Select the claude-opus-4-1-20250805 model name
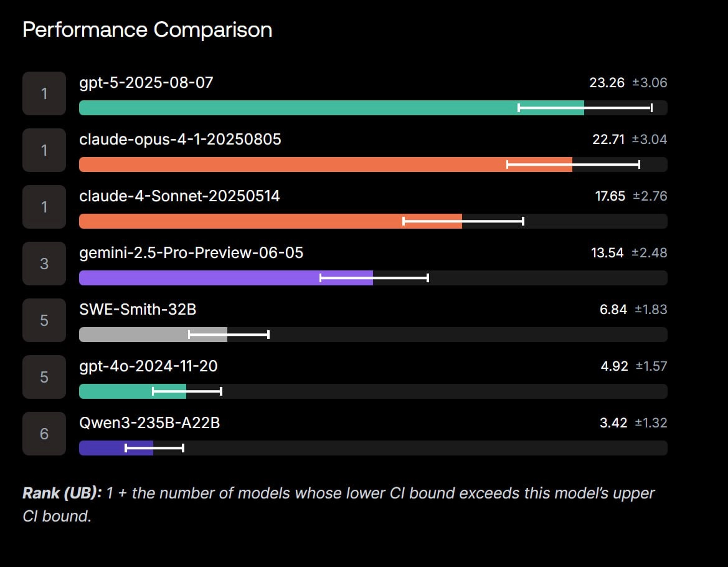Viewport: 728px width, 567px height. (180, 139)
